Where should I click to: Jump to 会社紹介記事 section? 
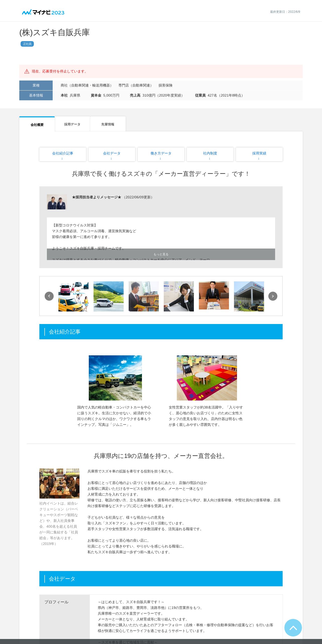[x=63, y=154]
